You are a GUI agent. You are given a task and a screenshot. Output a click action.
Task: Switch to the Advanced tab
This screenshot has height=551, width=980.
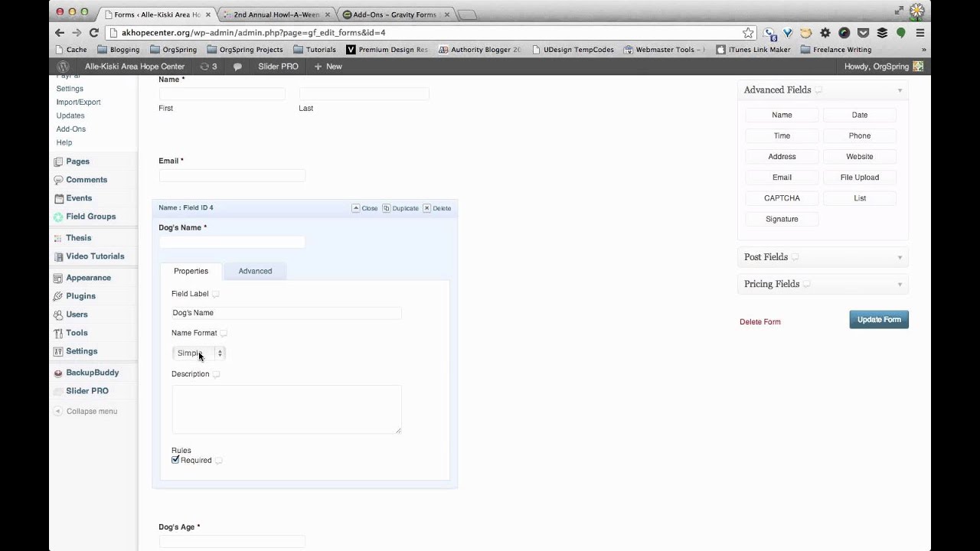[255, 271]
